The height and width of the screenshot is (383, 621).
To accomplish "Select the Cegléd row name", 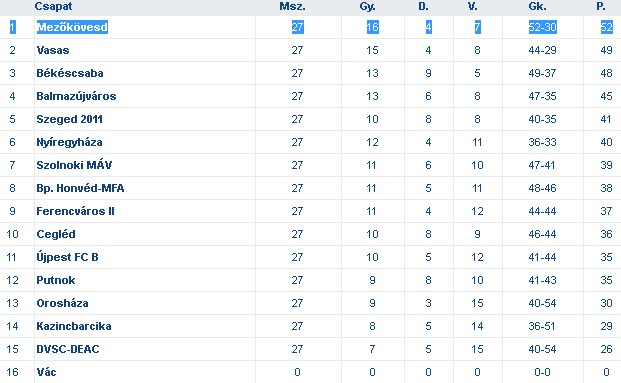I will pyautogui.click(x=56, y=234).
